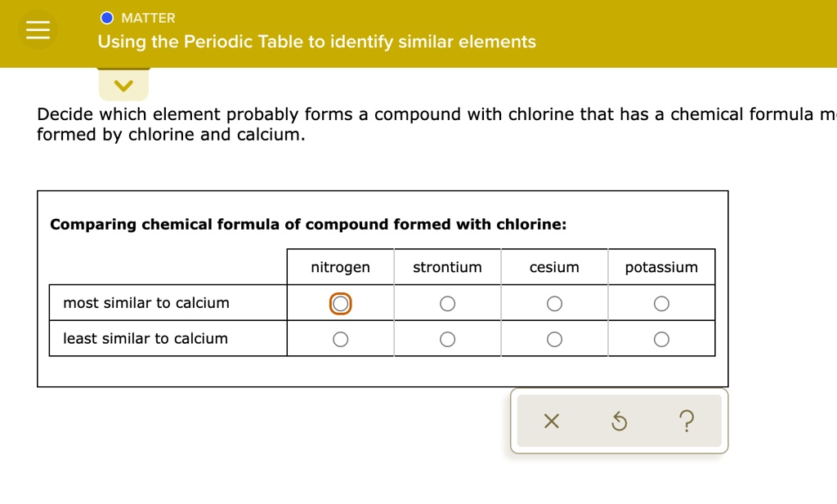Expand the chevron dropdown below header
Viewport: 837px width, 504px height.
coord(123,85)
